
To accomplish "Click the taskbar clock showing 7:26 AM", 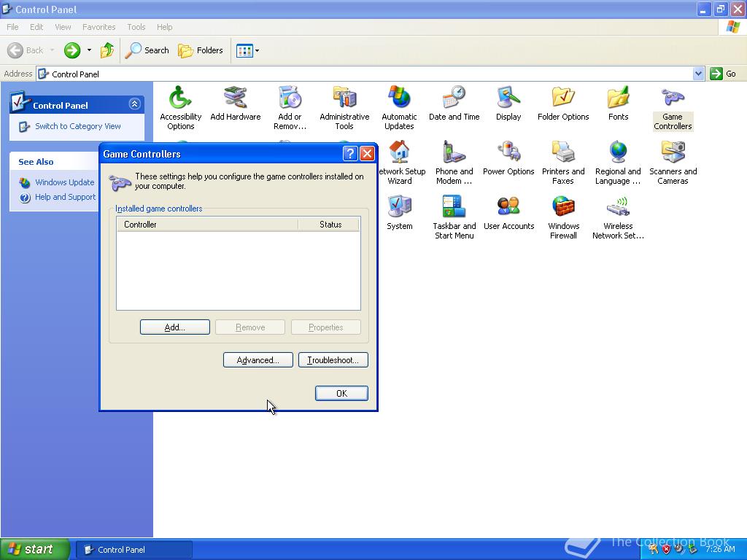I will tap(720, 549).
